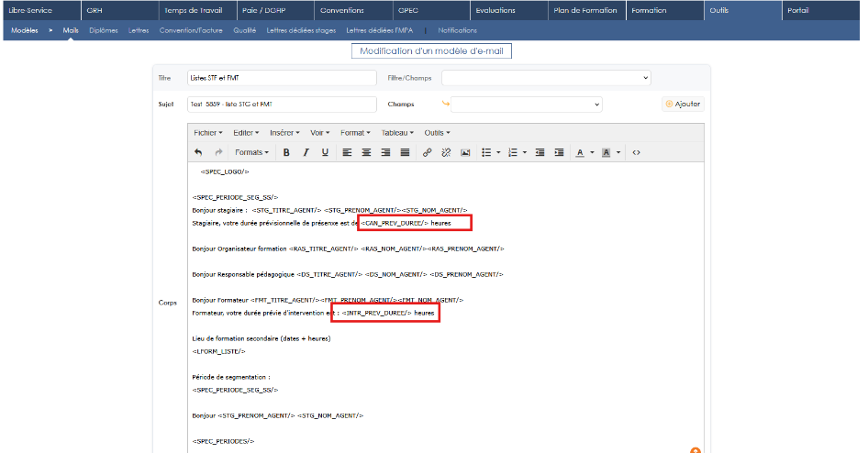Toggle underline formatting
This screenshot has width=868, height=453.
325,152
